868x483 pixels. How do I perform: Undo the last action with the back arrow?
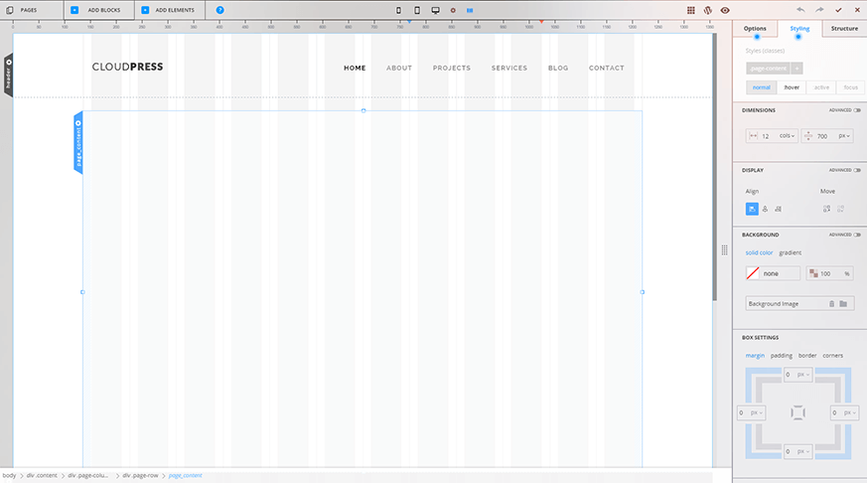800,10
